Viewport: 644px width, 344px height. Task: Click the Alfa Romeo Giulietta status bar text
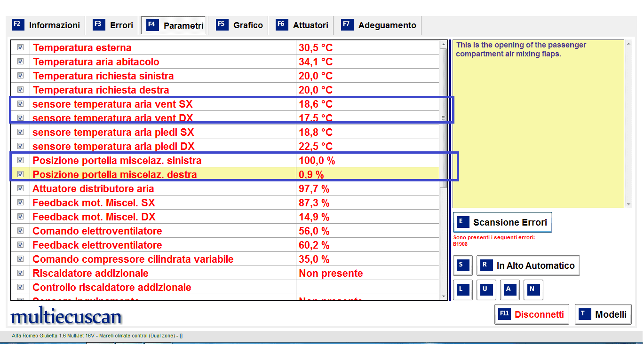click(x=97, y=336)
